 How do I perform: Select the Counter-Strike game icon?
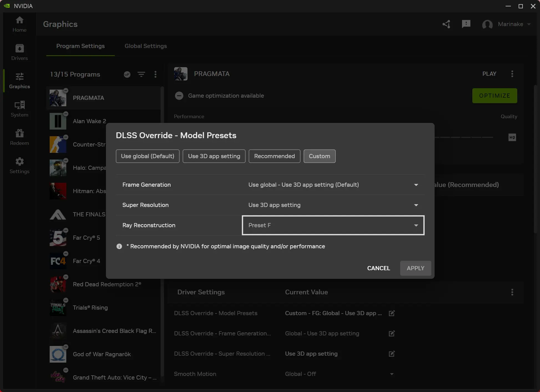pos(58,145)
